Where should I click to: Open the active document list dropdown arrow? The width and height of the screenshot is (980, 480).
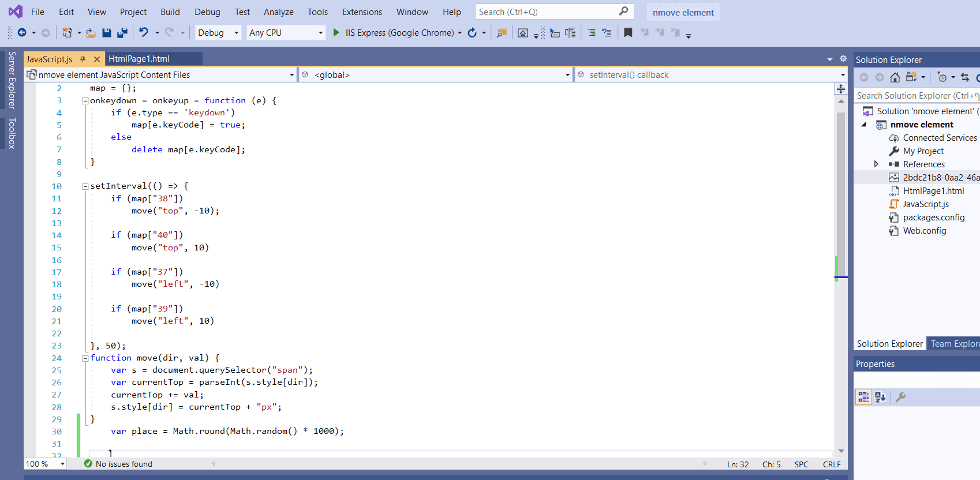pos(830,59)
